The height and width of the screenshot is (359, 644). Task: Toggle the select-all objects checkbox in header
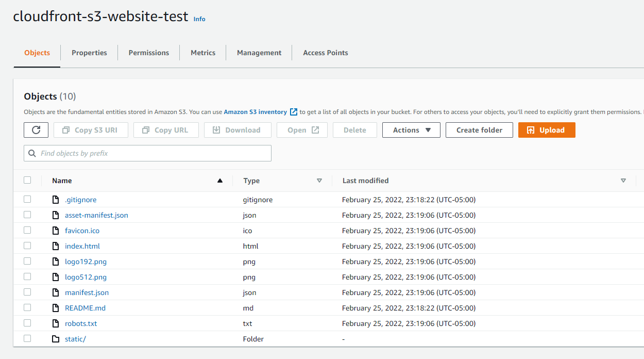point(27,180)
